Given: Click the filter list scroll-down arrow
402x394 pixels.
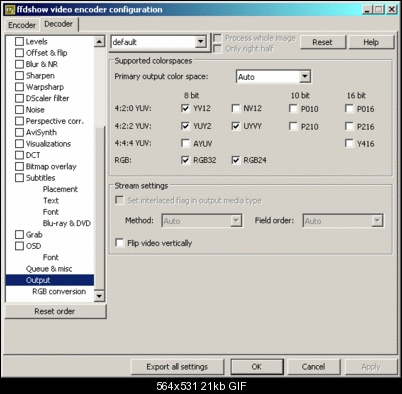Looking at the screenshot, I should [99, 296].
